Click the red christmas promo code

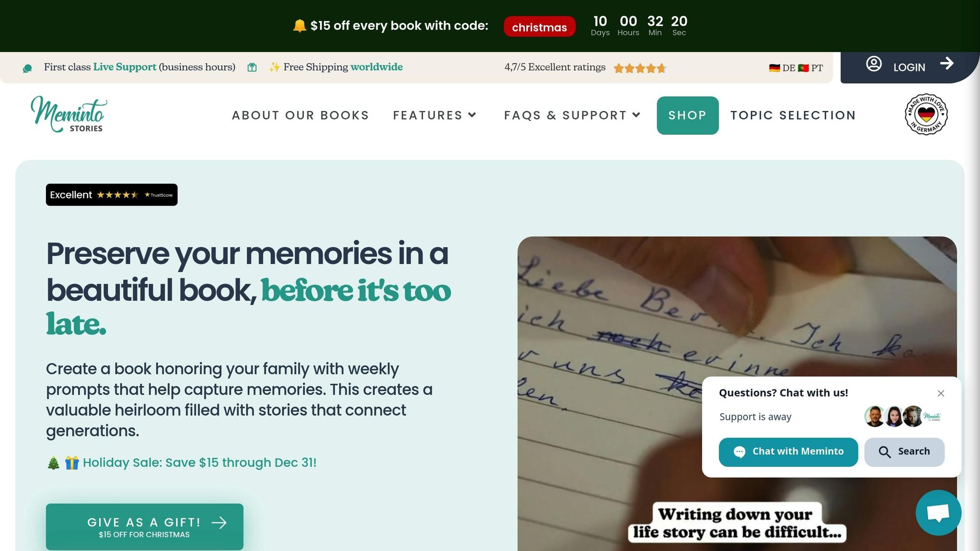point(539,27)
